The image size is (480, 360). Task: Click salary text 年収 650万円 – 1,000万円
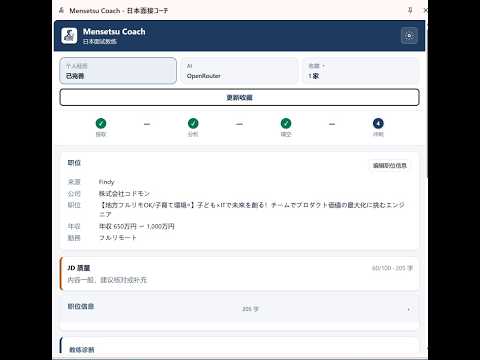pos(137,226)
